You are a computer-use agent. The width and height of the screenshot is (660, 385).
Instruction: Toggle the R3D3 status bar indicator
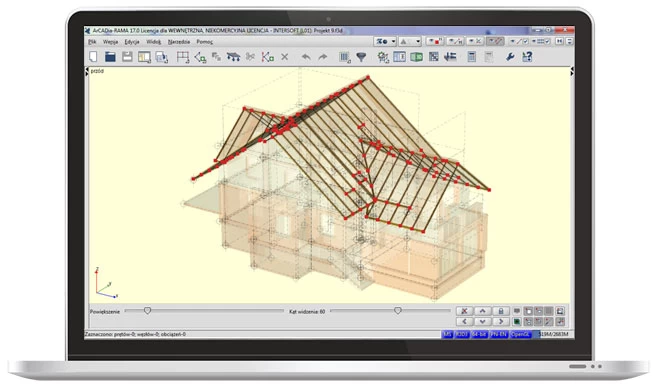tap(462, 334)
